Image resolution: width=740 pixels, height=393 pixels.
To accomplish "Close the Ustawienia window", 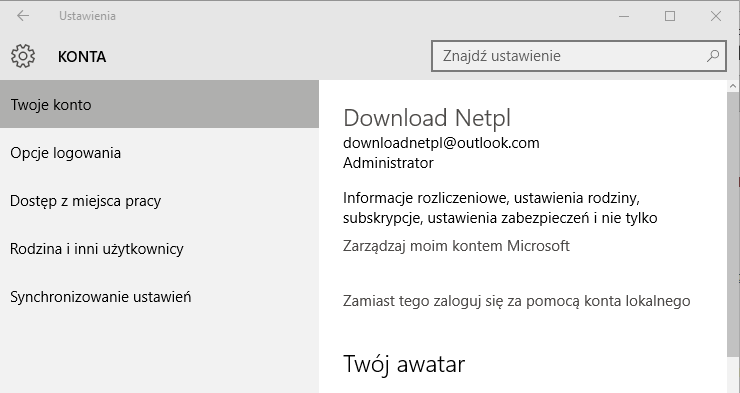I will 715,16.
